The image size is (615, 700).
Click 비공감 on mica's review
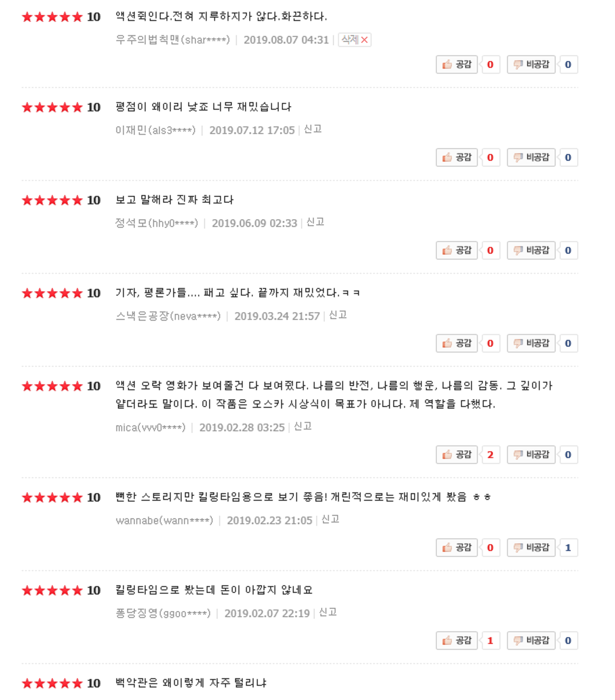(x=531, y=455)
